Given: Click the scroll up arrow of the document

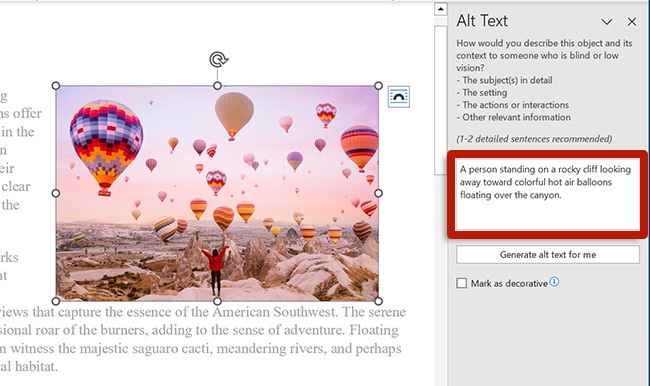Looking at the screenshot, I should point(441,9).
